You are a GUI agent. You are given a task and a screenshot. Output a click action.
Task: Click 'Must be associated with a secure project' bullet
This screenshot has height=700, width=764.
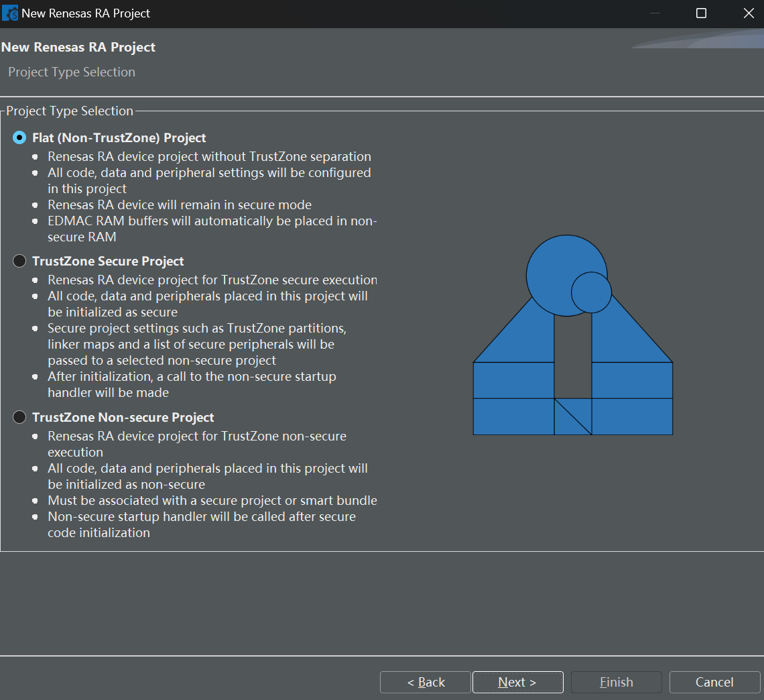212,501
